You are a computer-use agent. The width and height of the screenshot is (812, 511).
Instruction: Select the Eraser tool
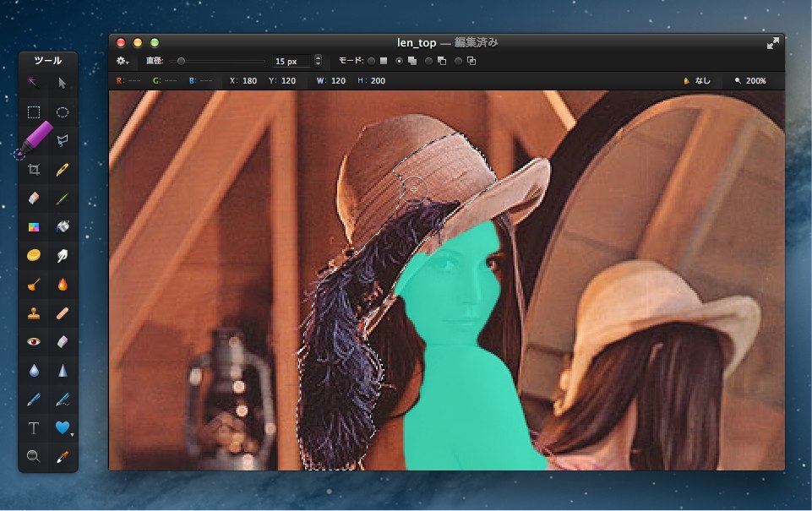click(x=34, y=198)
